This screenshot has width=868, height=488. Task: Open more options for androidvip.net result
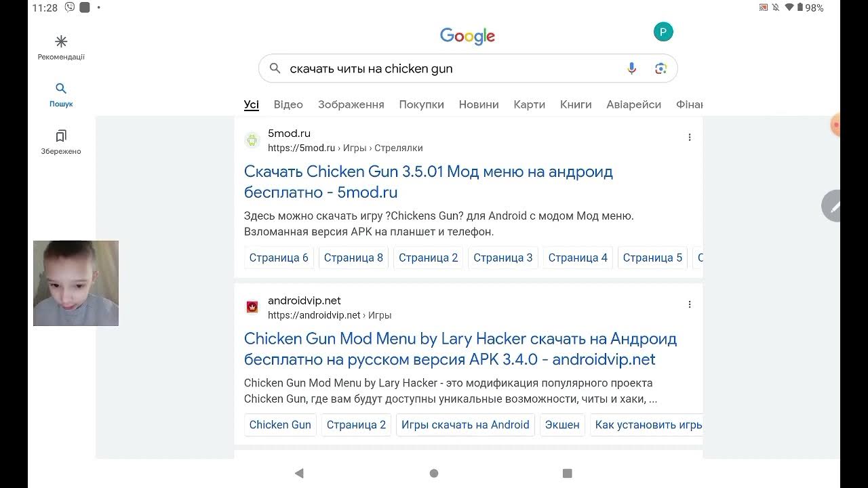click(690, 305)
